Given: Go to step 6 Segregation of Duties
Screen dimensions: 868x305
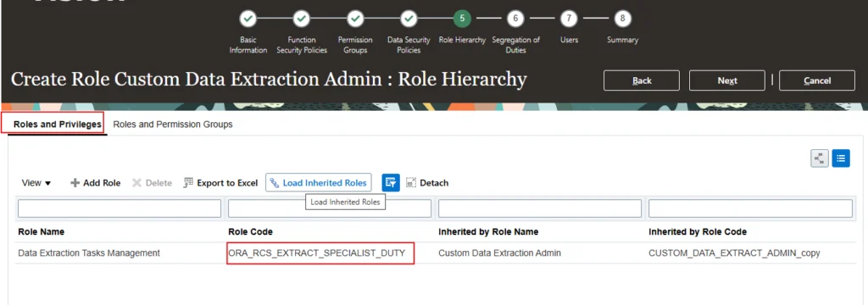Looking at the screenshot, I should tap(515, 19).
